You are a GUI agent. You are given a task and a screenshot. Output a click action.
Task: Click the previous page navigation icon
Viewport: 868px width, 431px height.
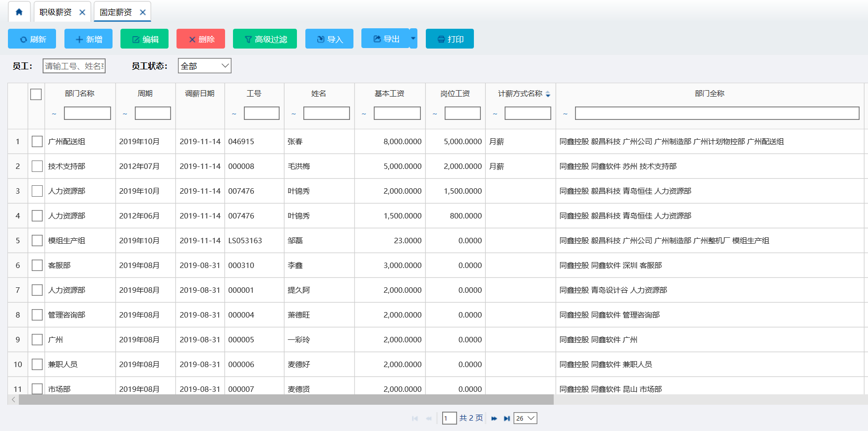click(429, 419)
